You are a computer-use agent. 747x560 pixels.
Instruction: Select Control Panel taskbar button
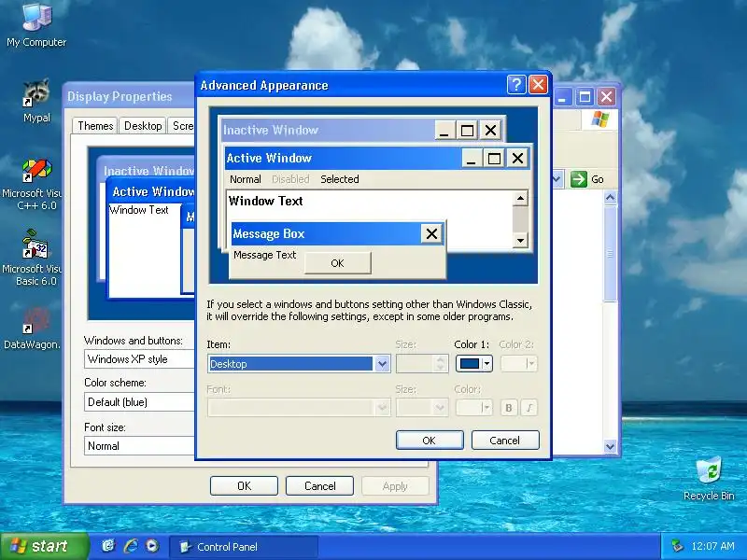click(x=244, y=547)
